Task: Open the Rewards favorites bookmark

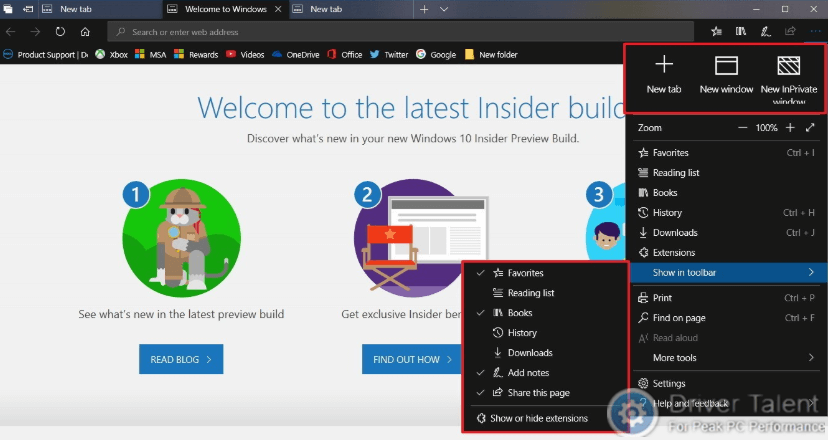Action: (x=196, y=54)
